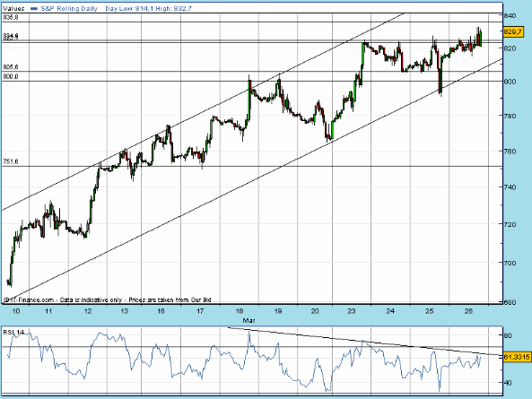
Task: Select the 835,8 horizontal level label
Action: click(x=11, y=17)
